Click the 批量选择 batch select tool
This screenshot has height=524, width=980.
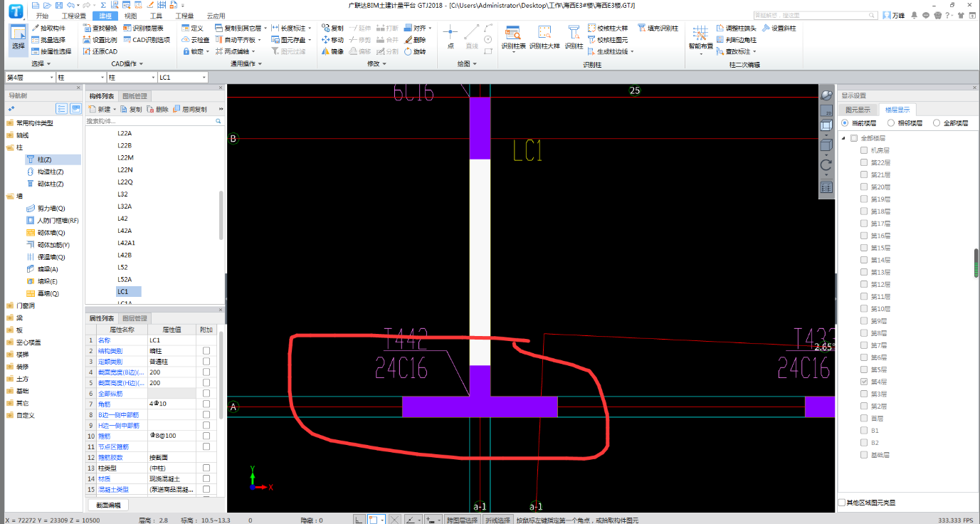coord(48,40)
